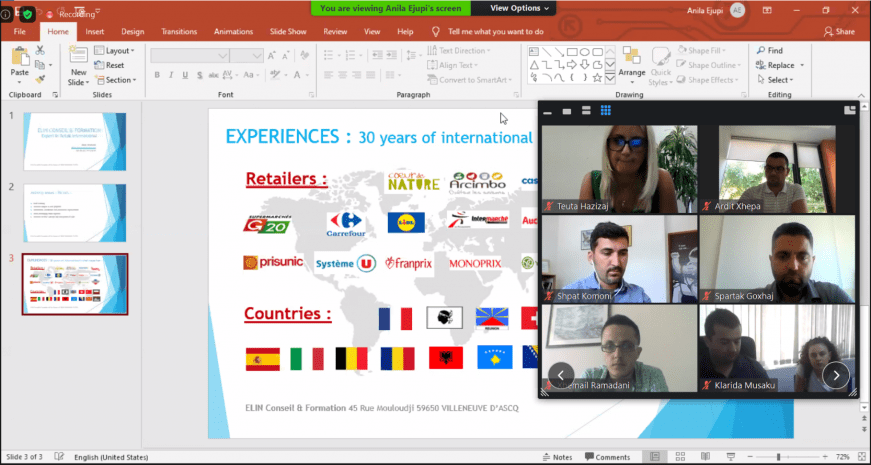The height and width of the screenshot is (465, 871).
Task: Switch to the Animations tab
Action: [x=233, y=32]
